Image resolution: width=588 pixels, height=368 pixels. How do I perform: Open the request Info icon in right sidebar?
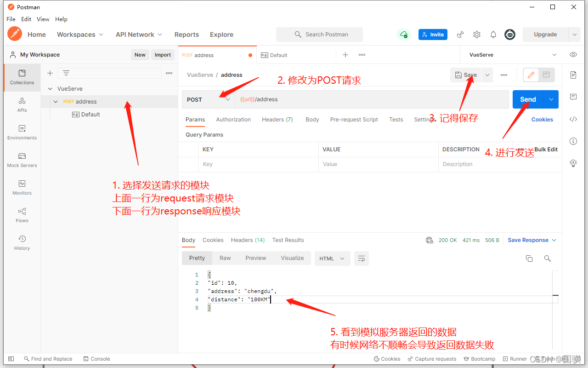(573, 141)
